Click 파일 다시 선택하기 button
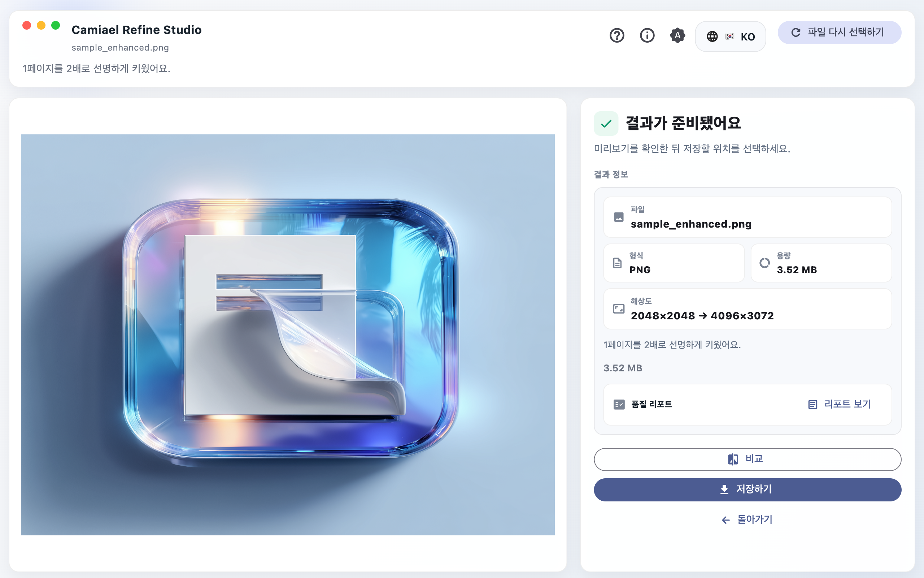Viewport: 924px width, 578px height. [x=839, y=33]
